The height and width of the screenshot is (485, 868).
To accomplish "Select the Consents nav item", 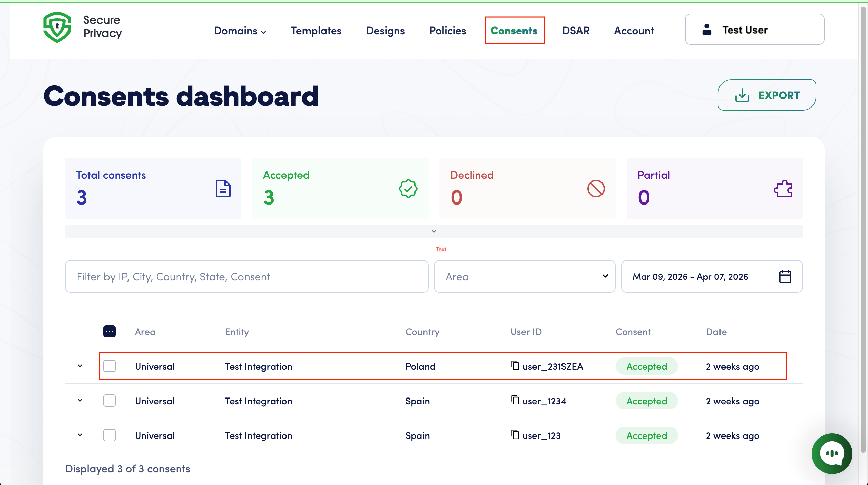I will click(x=514, y=31).
